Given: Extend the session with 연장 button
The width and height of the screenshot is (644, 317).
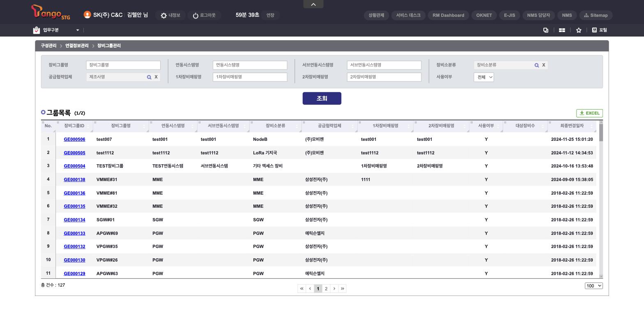Looking at the screenshot, I should (270, 15).
